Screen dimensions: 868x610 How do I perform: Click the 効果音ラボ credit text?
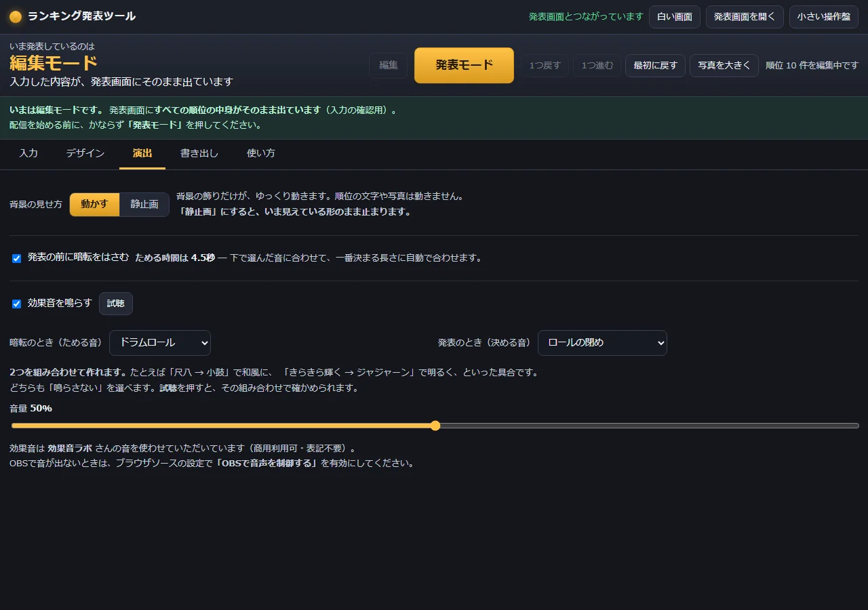(70, 449)
